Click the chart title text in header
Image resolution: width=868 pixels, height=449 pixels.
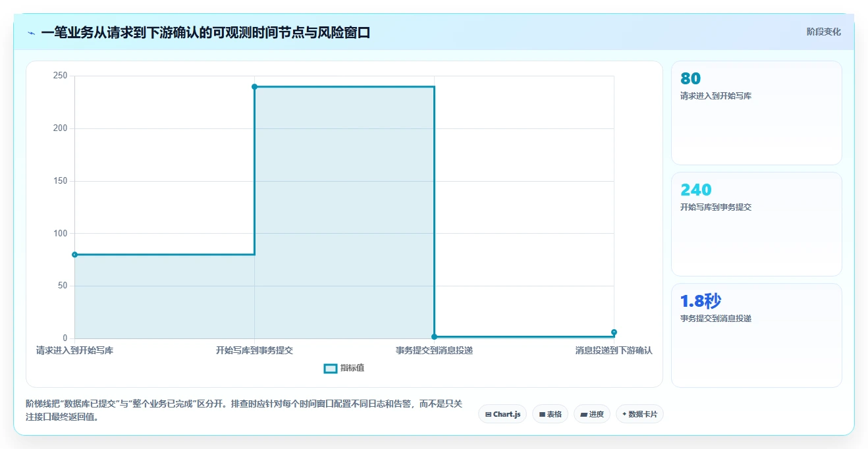tap(205, 32)
